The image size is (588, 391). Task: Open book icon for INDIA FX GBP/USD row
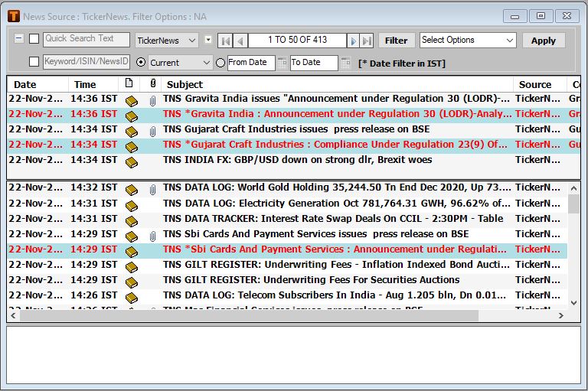click(x=131, y=163)
